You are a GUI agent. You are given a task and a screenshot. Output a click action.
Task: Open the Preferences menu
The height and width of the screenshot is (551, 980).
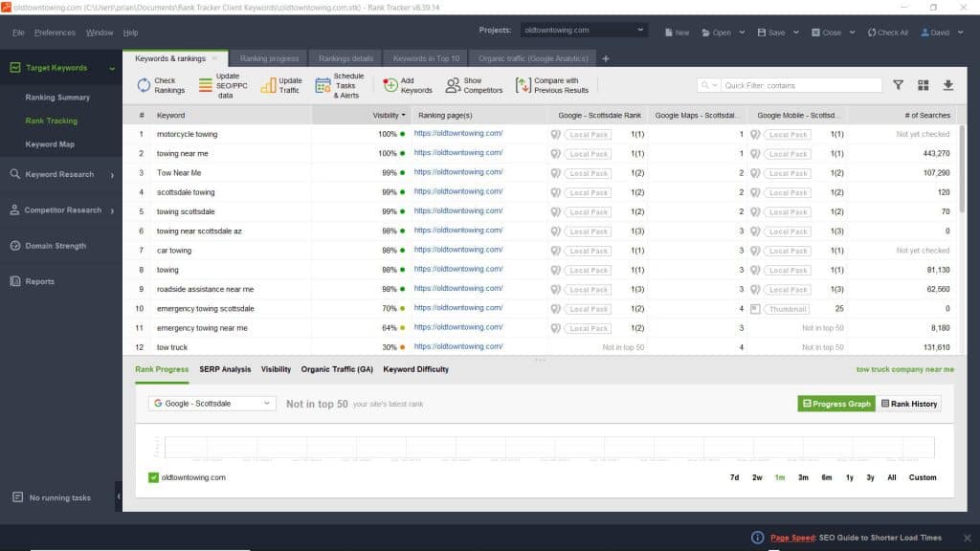tap(55, 33)
